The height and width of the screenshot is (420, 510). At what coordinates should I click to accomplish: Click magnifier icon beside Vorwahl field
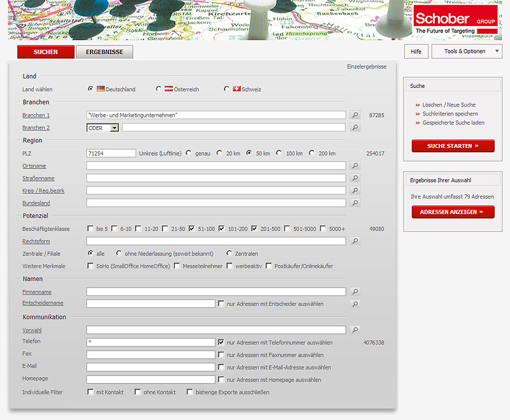point(355,329)
